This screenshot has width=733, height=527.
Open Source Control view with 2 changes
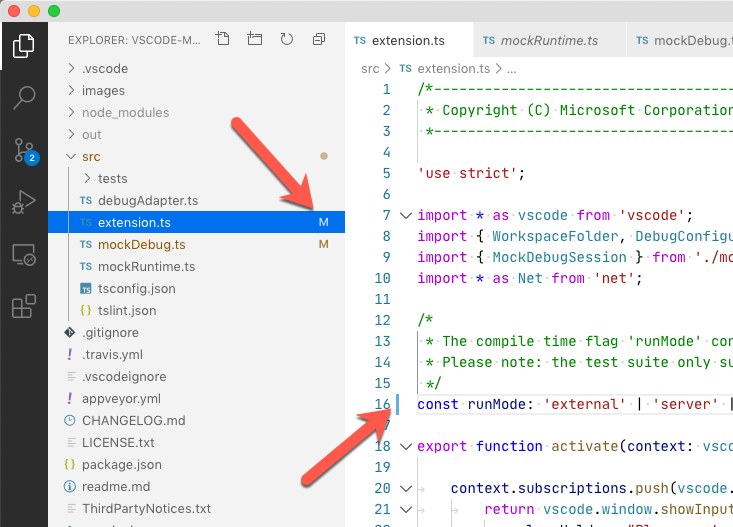(x=24, y=151)
